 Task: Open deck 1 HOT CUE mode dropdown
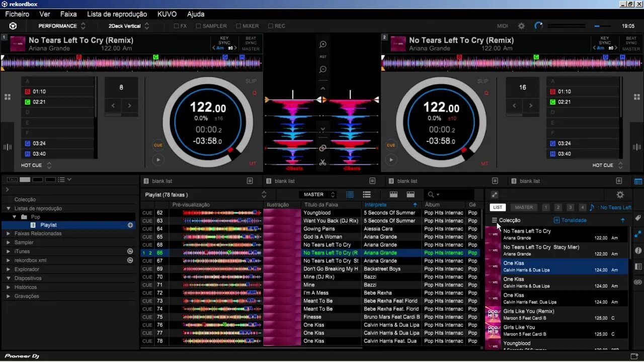[36, 165]
